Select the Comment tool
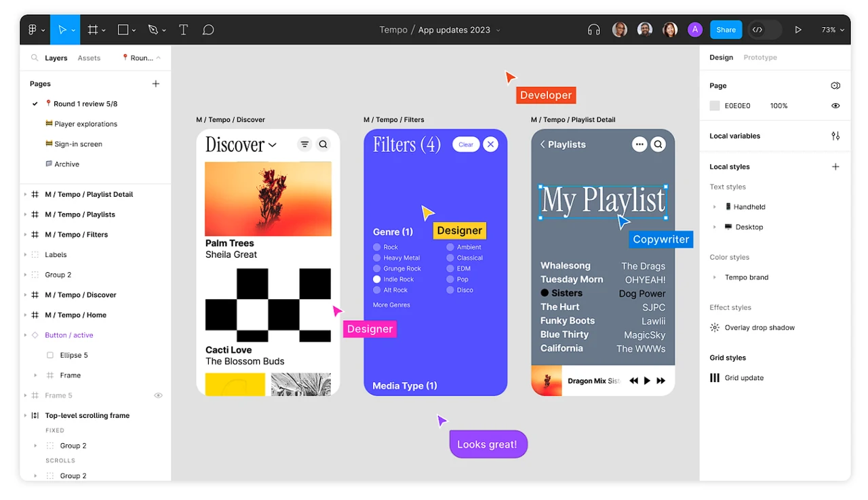Image resolution: width=868 pixels, height=500 pixels. coord(208,30)
